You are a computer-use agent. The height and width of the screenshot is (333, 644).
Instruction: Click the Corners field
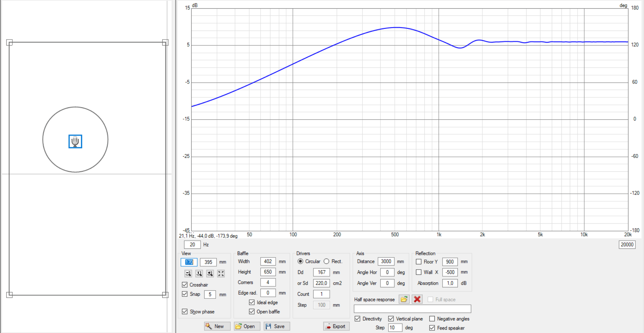point(268,282)
